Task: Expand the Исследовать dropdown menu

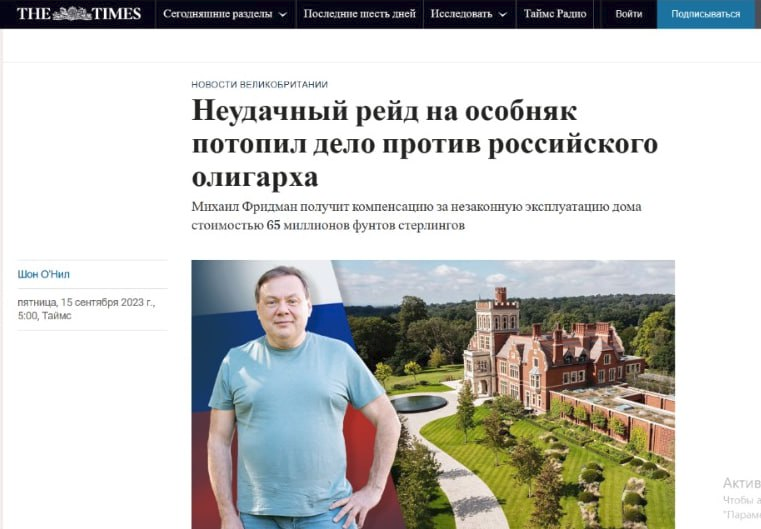Action: (x=468, y=14)
